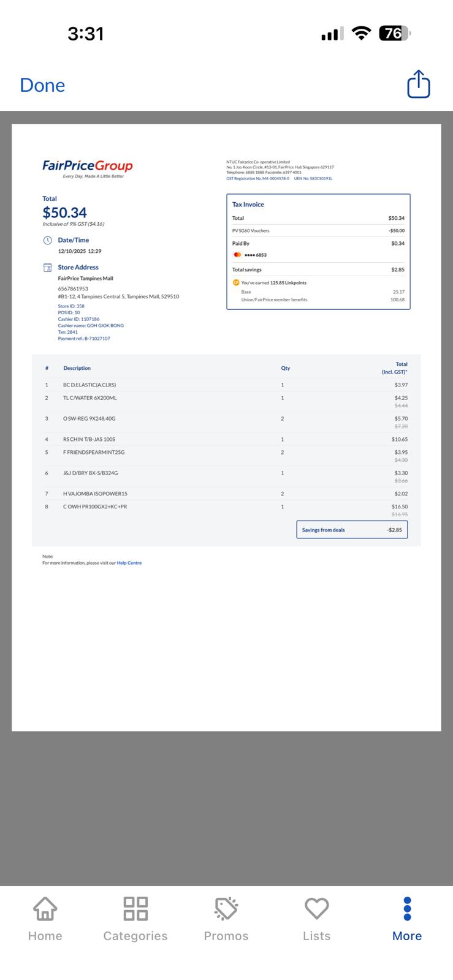Select the Payment ref. B-71027107 line

84,338
